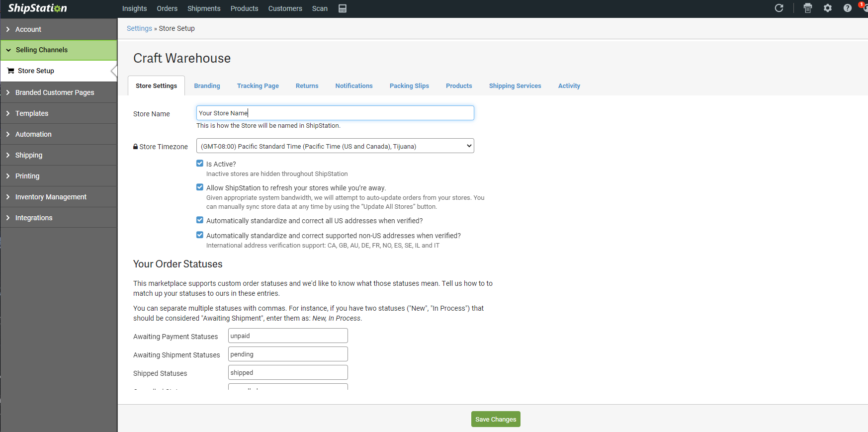Open the Scan menu
The image size is (868, 432).
tap(320, 8)
